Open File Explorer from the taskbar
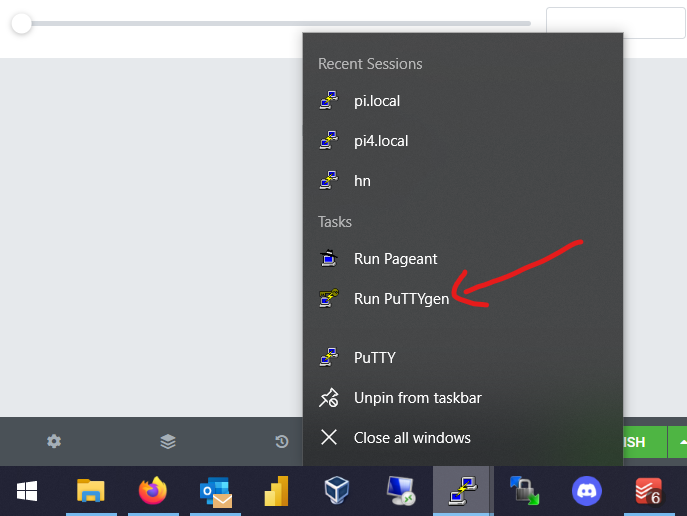 [x=91, y=491]
